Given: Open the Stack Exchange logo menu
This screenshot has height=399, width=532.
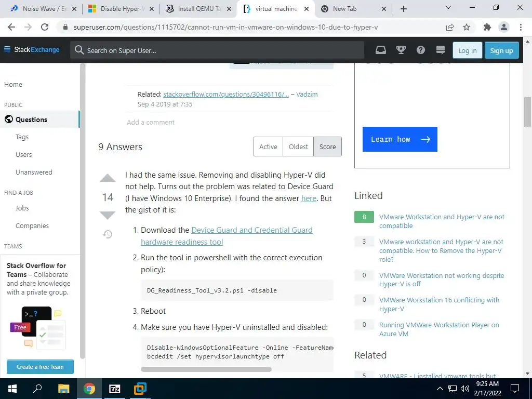Looking at the screenshot, I should pos(32,49).
